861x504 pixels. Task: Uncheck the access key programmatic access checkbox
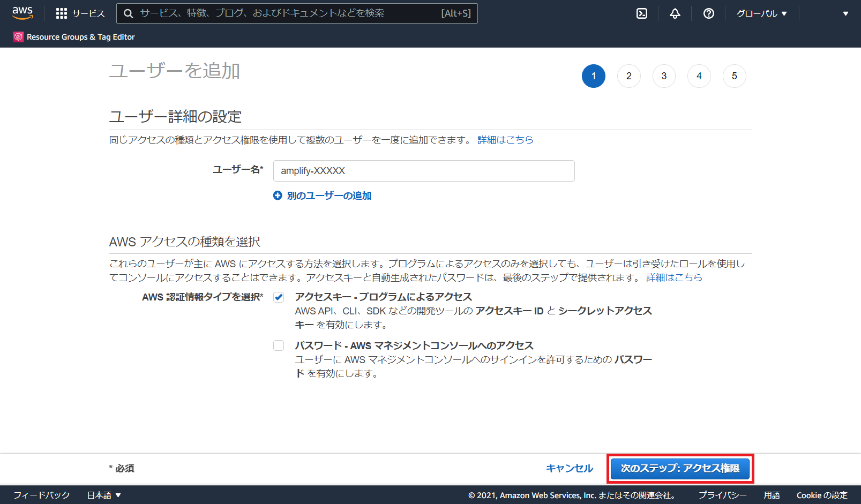tap(279, 297)
